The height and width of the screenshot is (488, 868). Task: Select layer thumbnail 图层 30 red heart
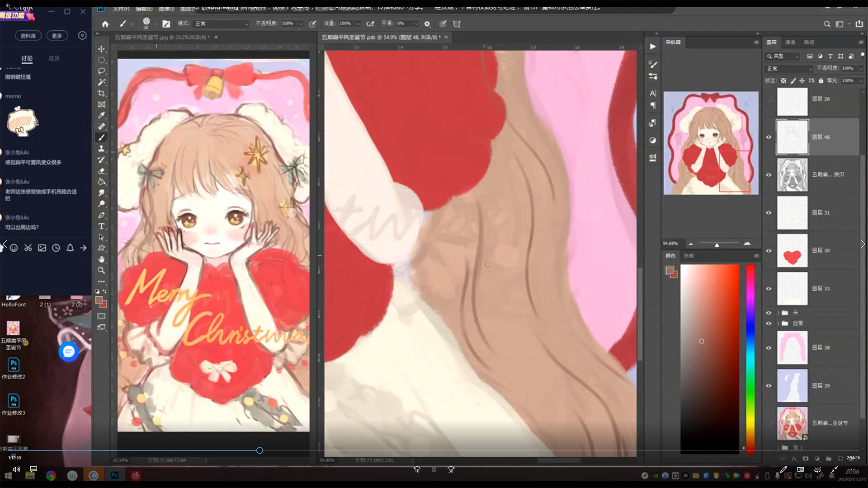coord(792,251)
